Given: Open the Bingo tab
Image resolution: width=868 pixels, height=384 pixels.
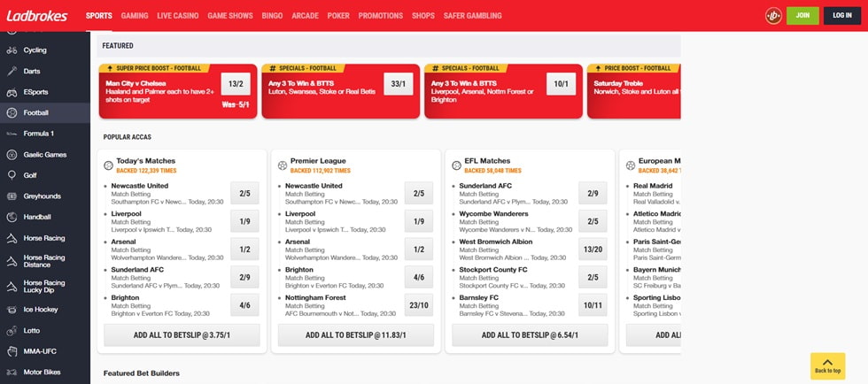Looking at the screenshot, I should pos(273,16).
